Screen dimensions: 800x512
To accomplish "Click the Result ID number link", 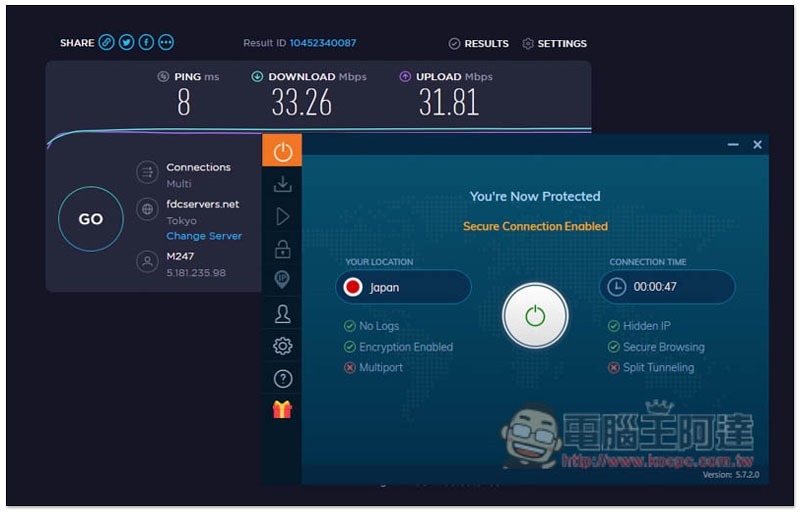I will point(322,43).
